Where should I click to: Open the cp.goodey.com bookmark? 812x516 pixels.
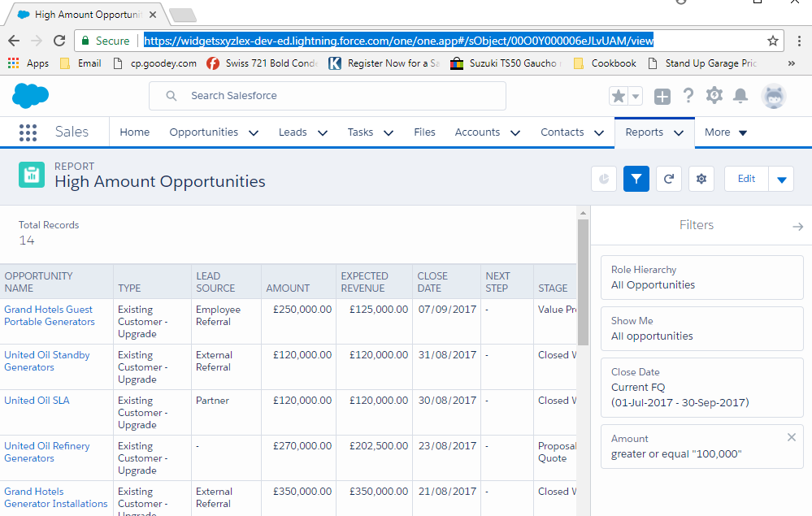click(x=154, y=63)
